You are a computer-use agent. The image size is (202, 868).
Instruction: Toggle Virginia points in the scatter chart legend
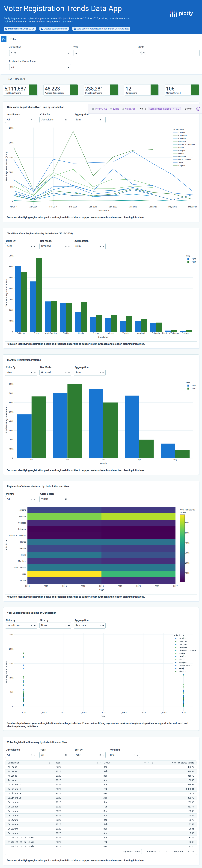pos(180,671)
